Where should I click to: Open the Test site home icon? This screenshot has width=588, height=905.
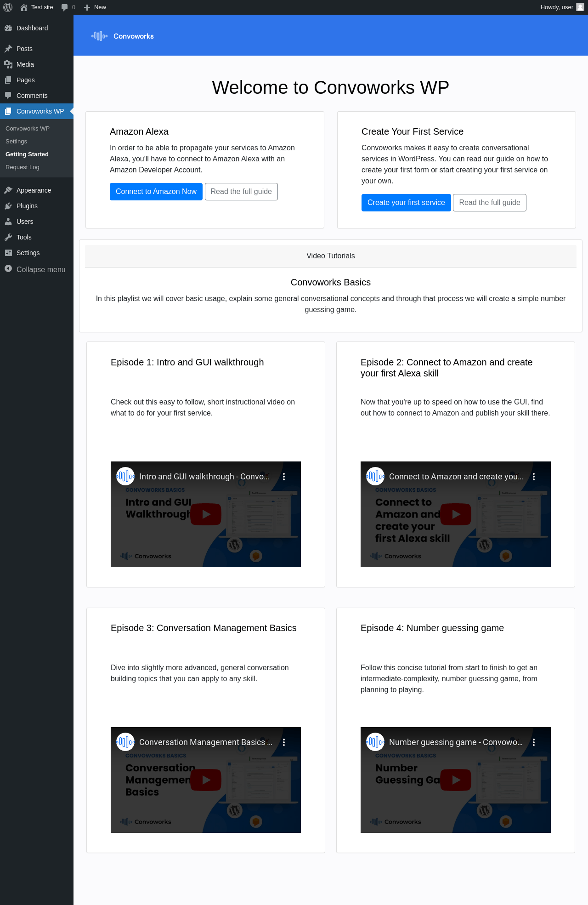[24, 7]
